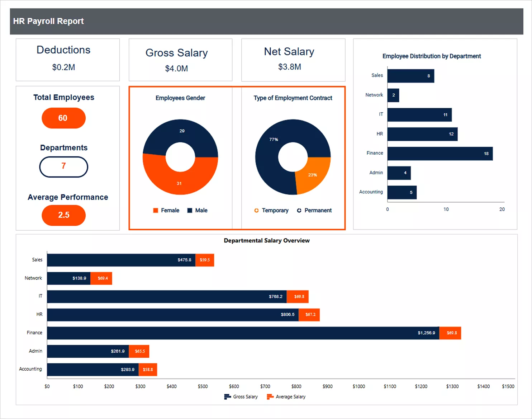Click the Finance bar with 18 employees
The image size is (532, 419).
[440, 154]
